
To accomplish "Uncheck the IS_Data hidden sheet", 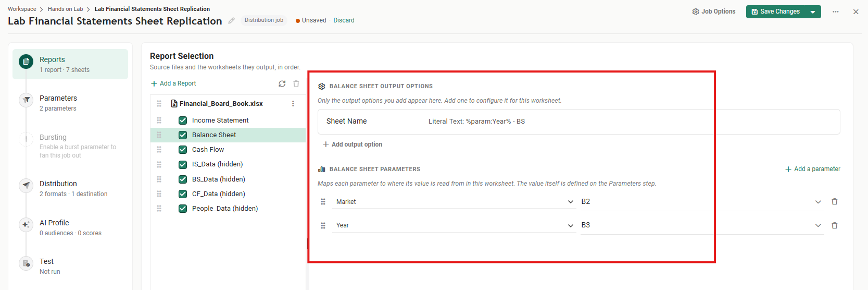I will [x=183, y=164].
